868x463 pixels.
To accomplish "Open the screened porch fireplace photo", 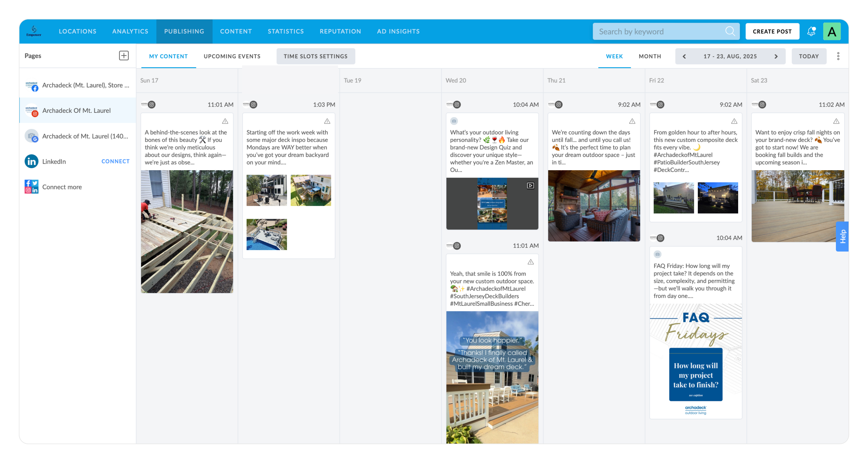I will tap(594, 206).
